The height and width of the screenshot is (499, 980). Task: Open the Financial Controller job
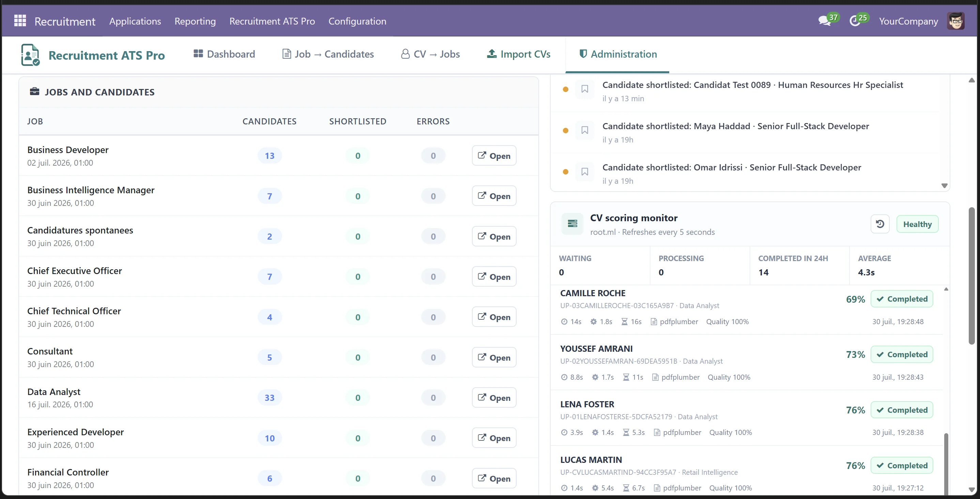click(494, 479)
